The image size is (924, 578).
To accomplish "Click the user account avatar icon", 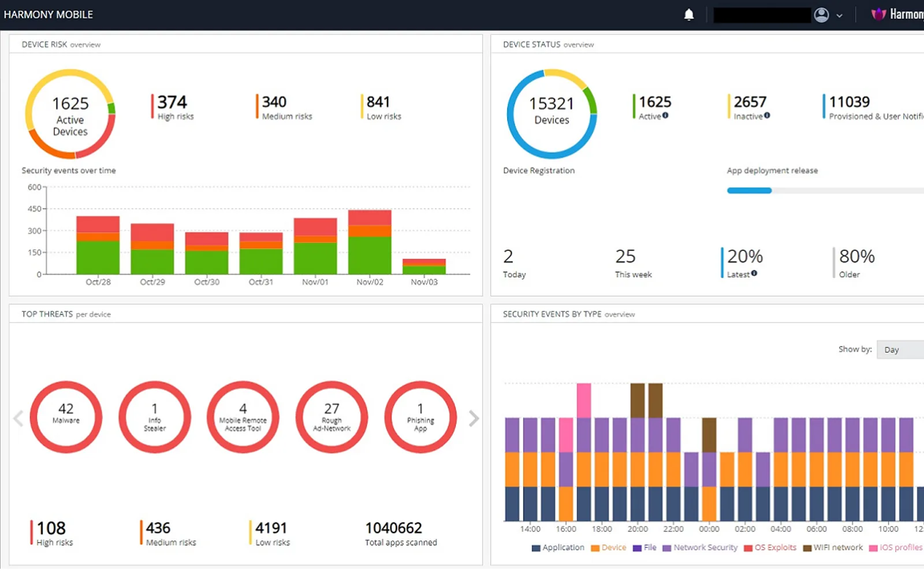I will (x=821, y=15).
